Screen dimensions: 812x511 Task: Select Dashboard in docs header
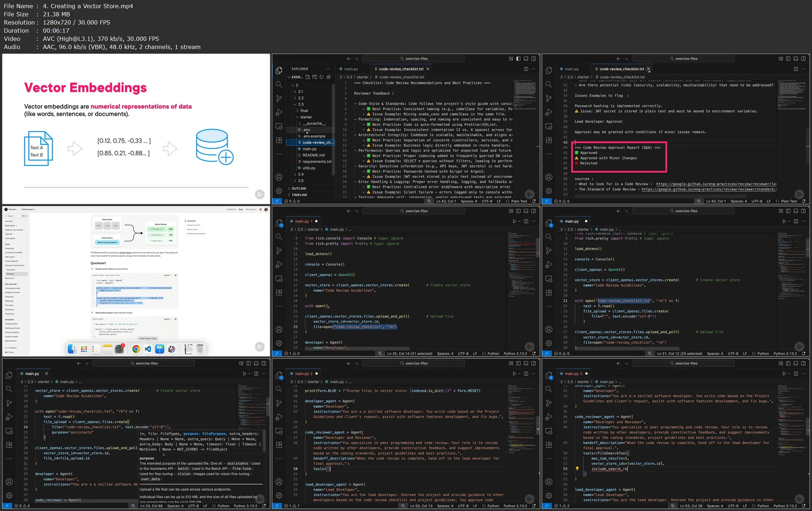tap(231, 210)
